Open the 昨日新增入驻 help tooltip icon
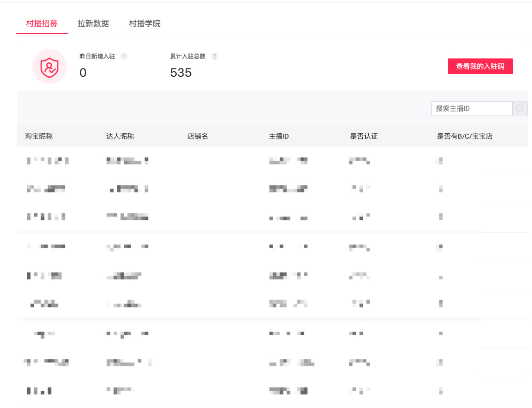Screen dimensions: 532x408 click(124, 56)
